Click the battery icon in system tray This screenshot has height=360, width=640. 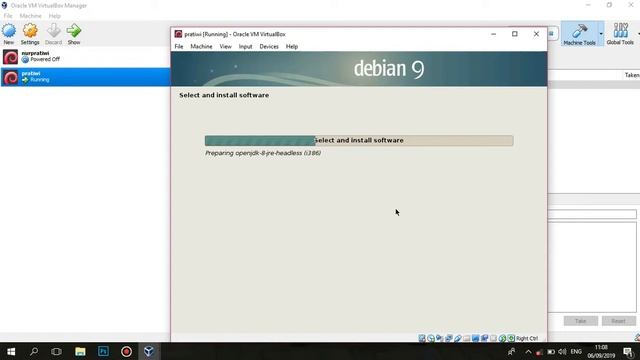pos(551,352)
